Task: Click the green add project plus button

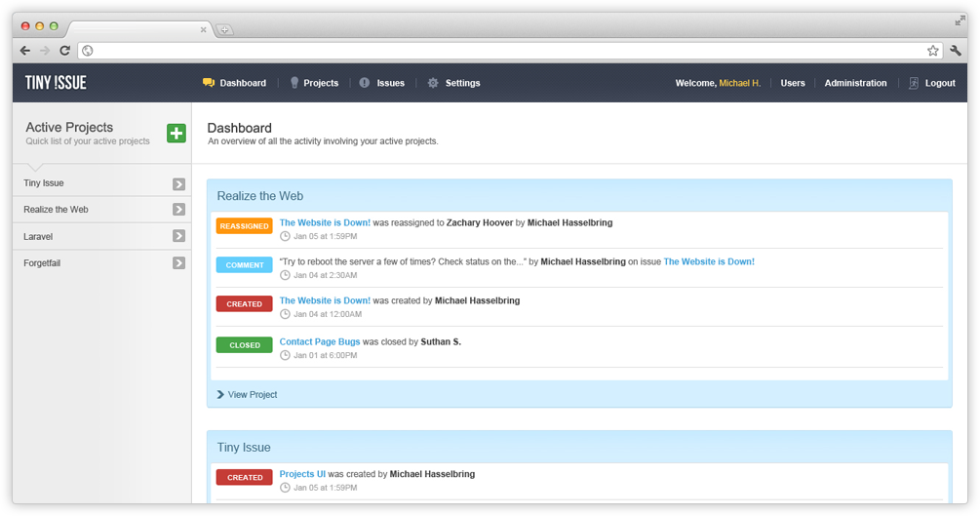Action: click(x=176, y=134)
